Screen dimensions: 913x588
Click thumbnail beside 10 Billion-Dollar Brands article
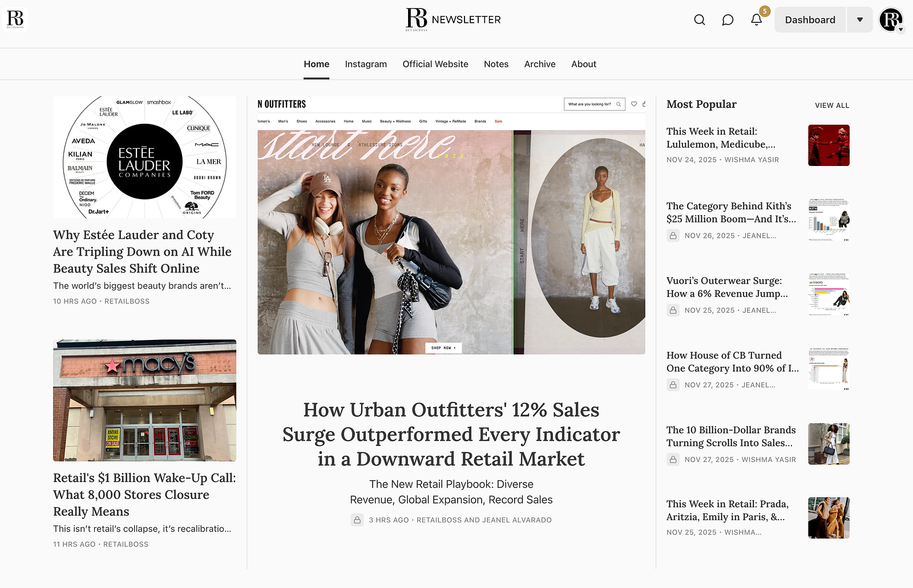click(x=829, y=444)
